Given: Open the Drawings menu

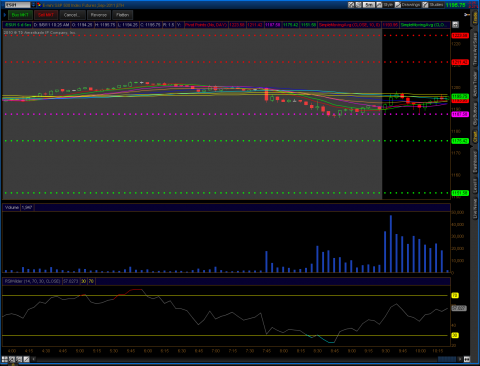Looking at the screenshot, I should coord(411,5).
